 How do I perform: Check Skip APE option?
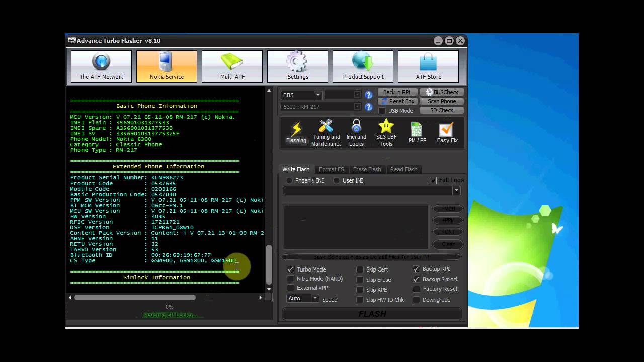coord(360,290)
